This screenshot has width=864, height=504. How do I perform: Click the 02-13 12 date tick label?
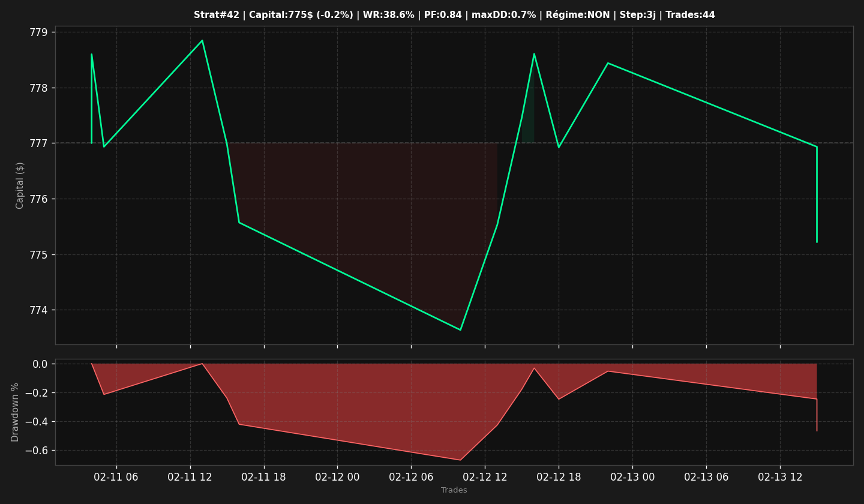point(780,477)
